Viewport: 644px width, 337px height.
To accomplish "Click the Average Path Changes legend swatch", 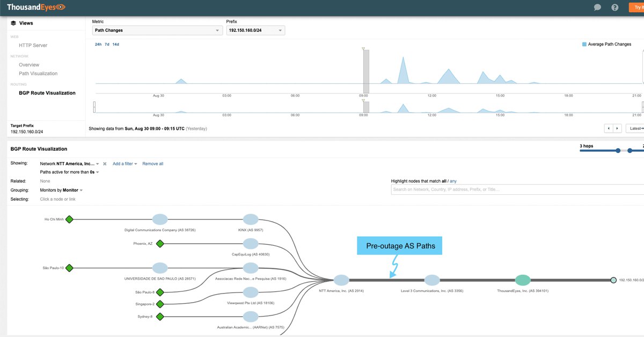I will [584, 45].
